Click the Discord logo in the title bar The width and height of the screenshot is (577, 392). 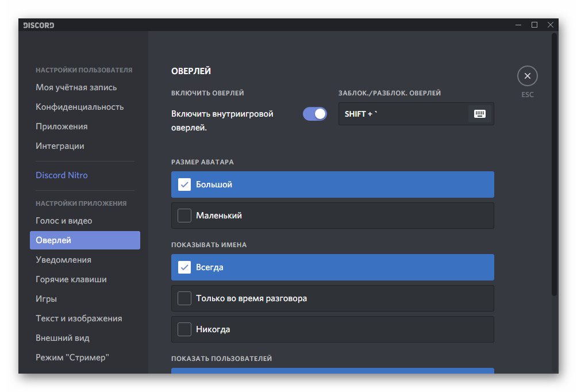39,25
